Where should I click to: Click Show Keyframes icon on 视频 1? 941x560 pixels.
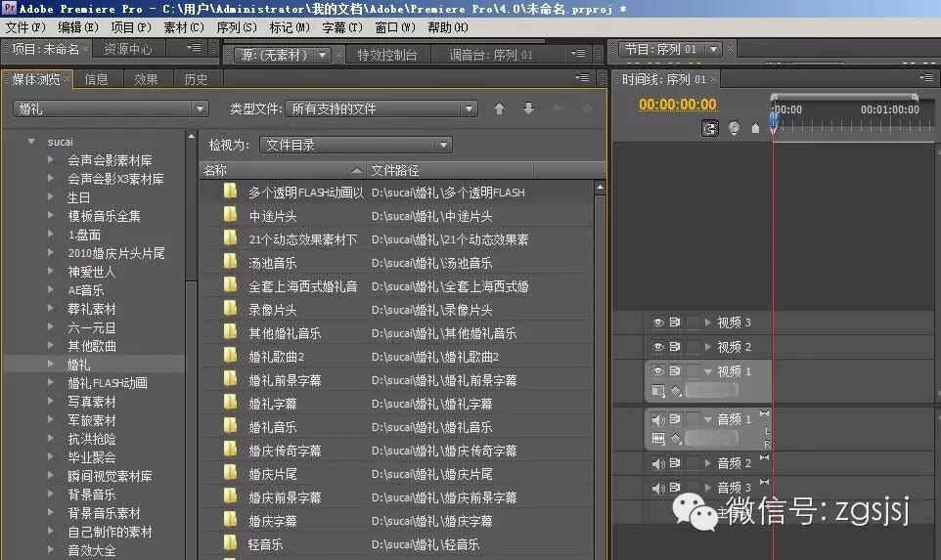click(x=676, y=390)
